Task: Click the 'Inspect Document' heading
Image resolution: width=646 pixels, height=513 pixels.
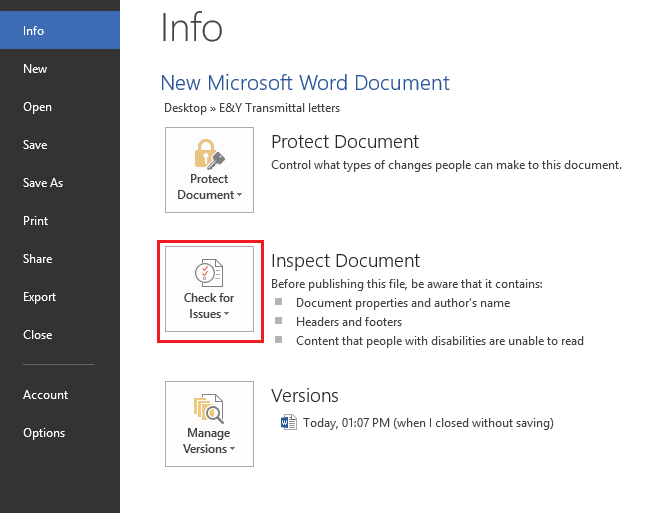Action: [x=345, y=261]
